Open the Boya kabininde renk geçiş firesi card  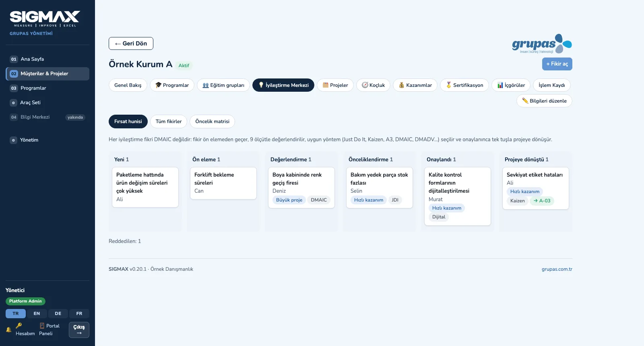301,187
